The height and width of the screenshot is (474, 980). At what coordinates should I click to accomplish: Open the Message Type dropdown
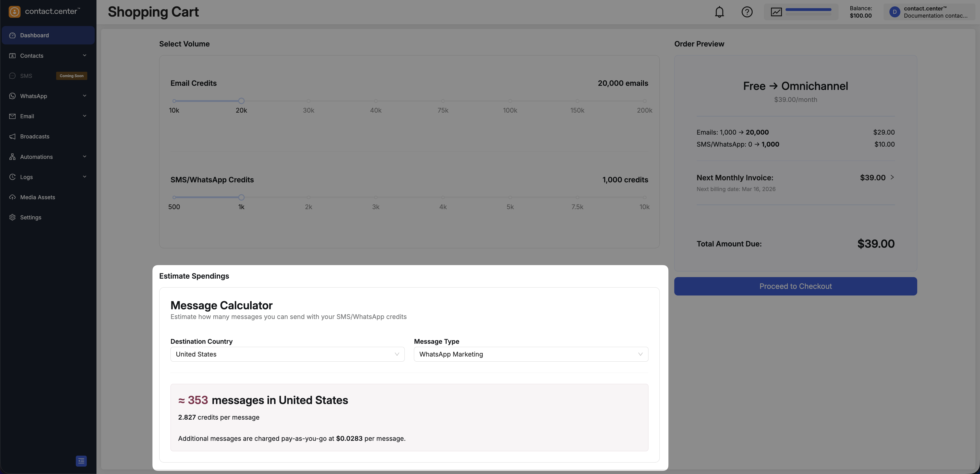coord(531,354)
